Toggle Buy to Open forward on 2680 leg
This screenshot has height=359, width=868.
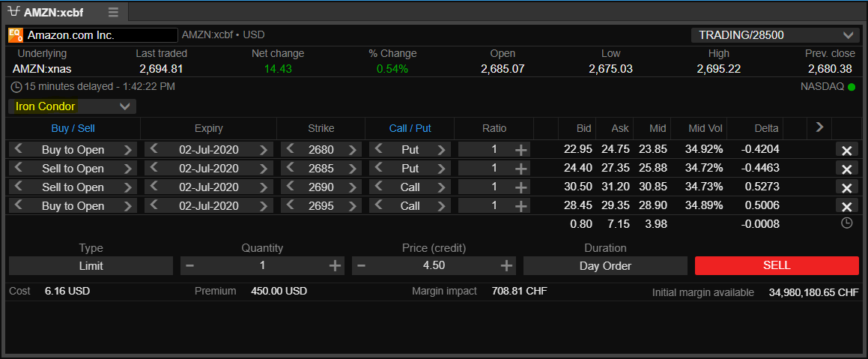point(128,150)
